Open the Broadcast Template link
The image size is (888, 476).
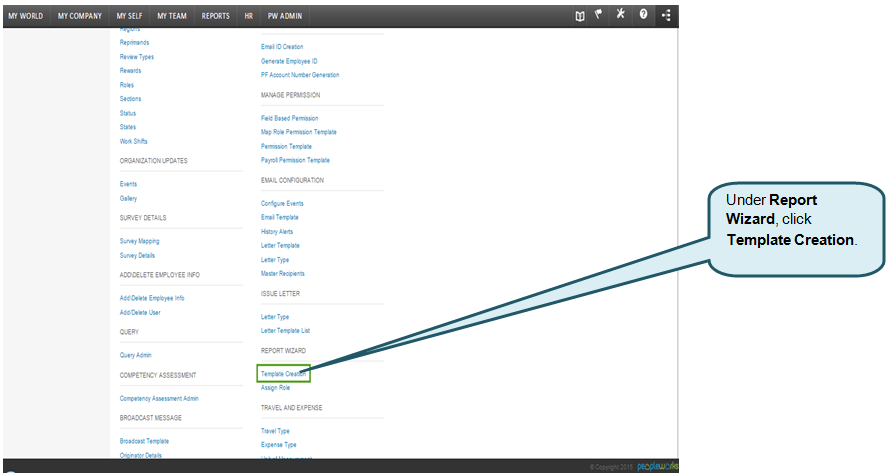[144, 441]
